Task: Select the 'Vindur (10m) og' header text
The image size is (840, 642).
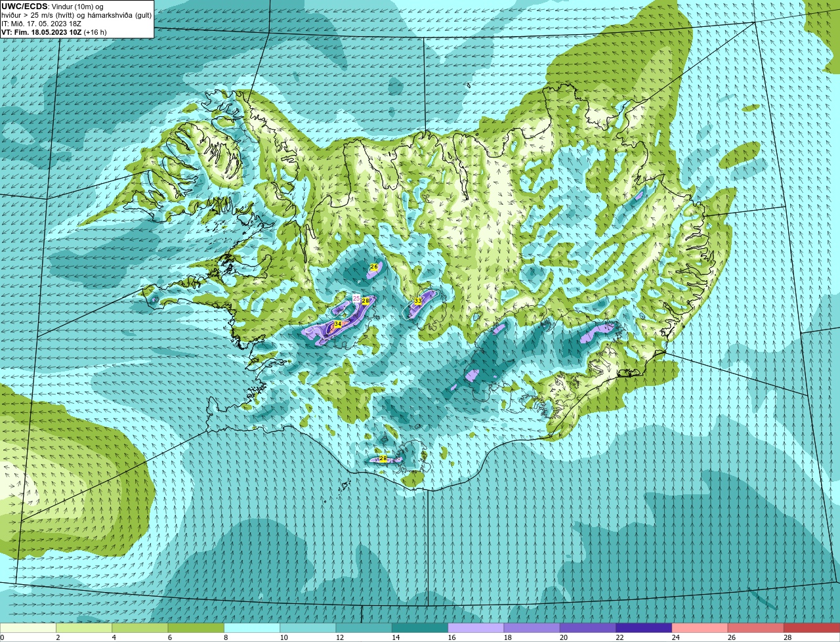Action: pos(77,7)
